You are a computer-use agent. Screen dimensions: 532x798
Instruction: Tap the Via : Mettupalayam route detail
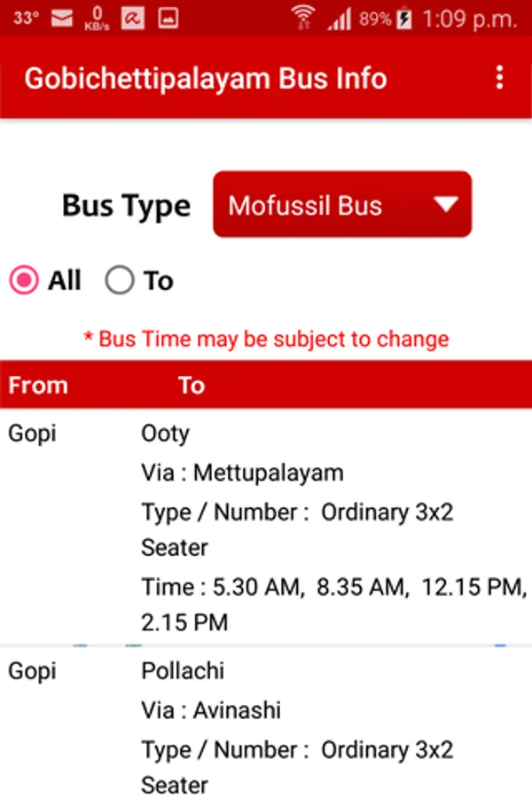pos(242,473)
